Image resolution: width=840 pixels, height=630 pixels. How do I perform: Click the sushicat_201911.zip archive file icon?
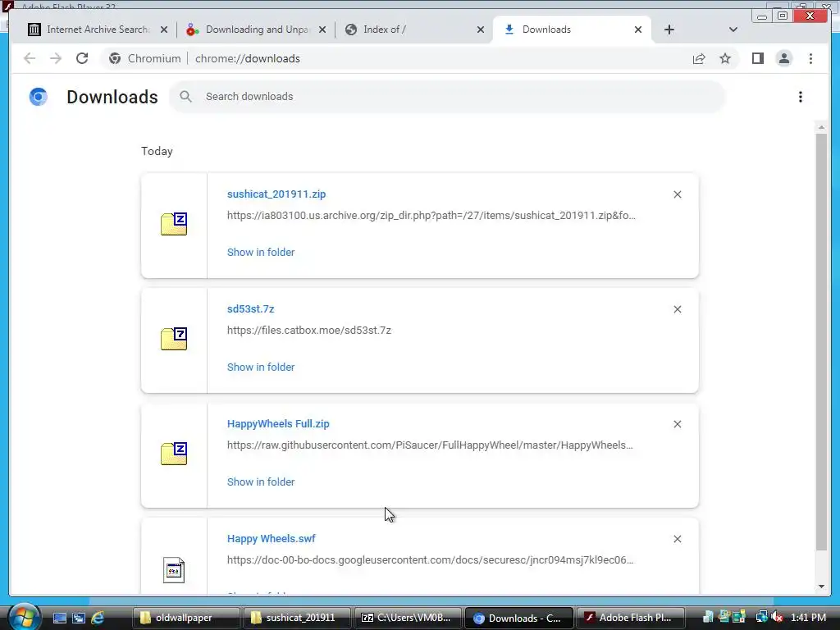point(174,224)
